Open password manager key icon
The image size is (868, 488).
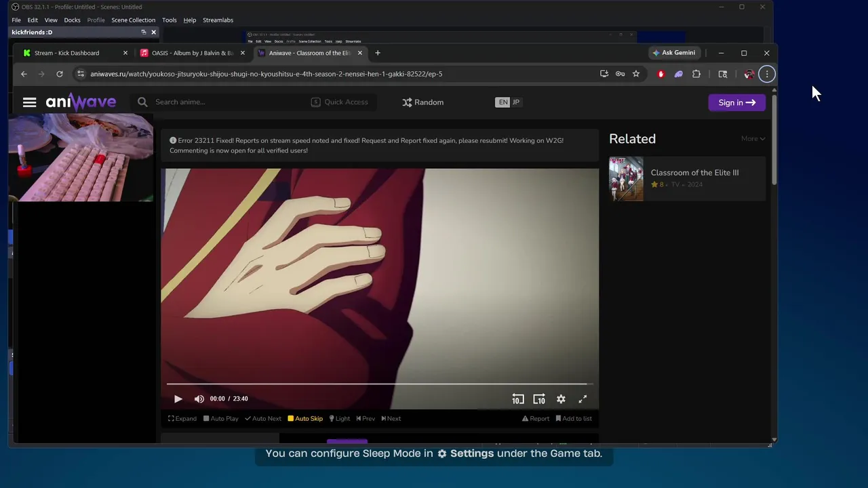[620, 74]
